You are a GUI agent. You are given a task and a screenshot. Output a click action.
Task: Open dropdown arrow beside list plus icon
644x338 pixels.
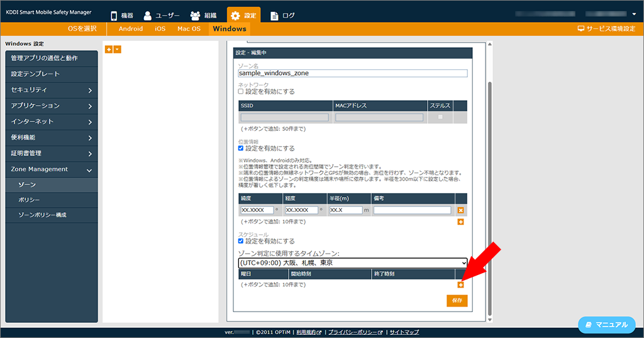(118, 49)
